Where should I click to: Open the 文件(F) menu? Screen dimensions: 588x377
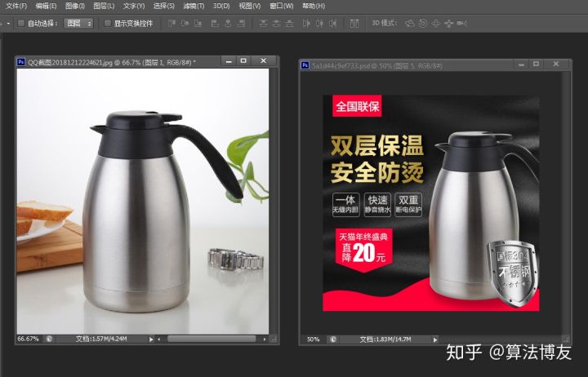(17, 6)
